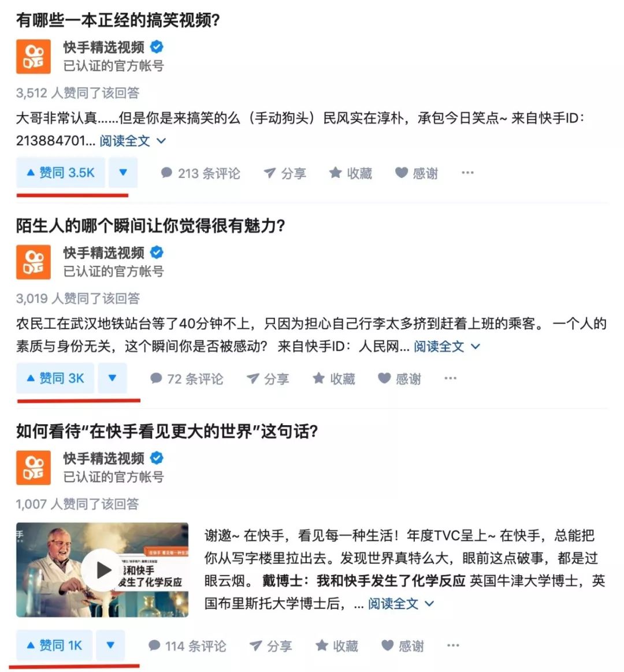Share the first answer via 分享
This screenshot has height=672, width=624.
[x=285, y=173]
